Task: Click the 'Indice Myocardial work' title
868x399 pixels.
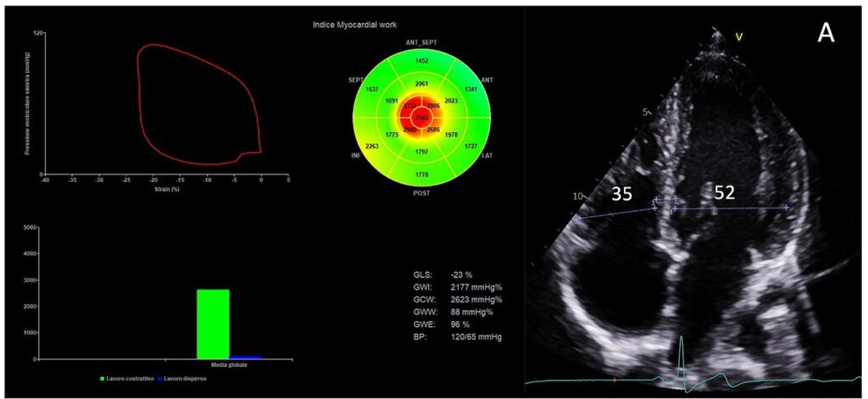Action: pos(354,25)
